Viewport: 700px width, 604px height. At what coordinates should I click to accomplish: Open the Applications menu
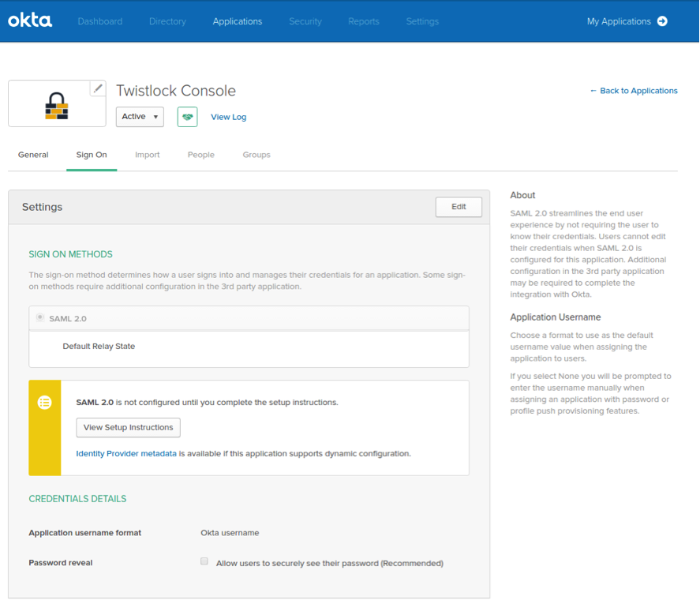(238, 21)
